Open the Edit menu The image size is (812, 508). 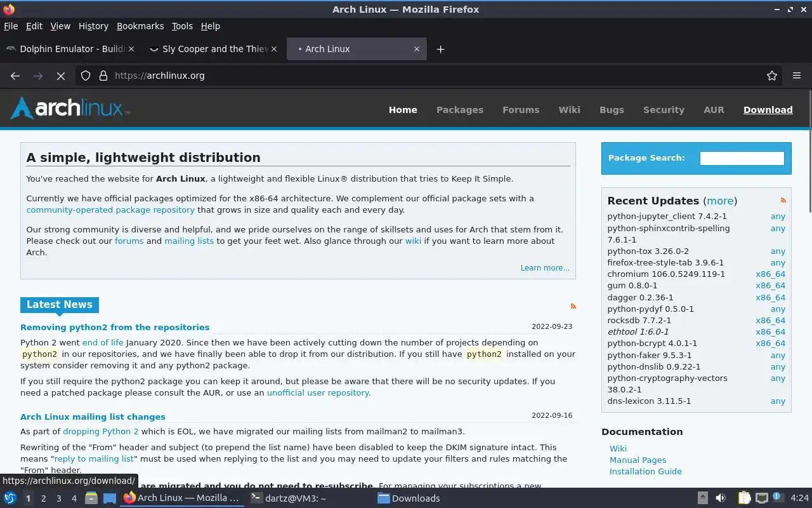pos(34,26)
